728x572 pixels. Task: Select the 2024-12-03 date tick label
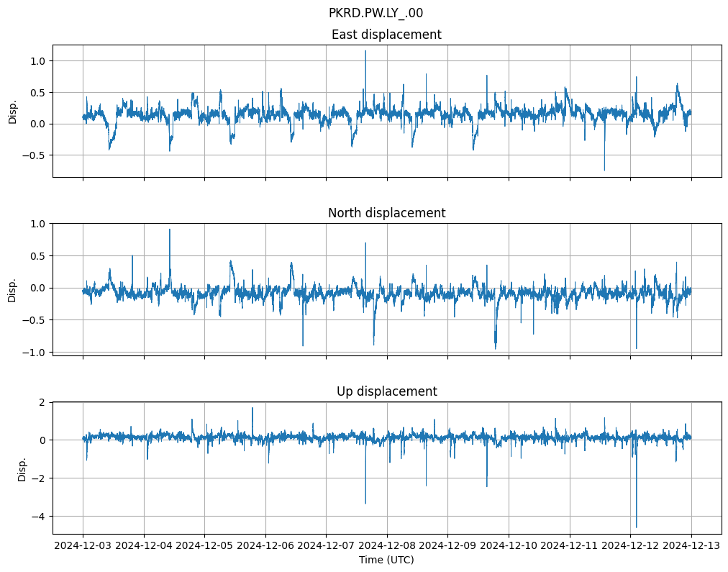(x=83, y=546)
